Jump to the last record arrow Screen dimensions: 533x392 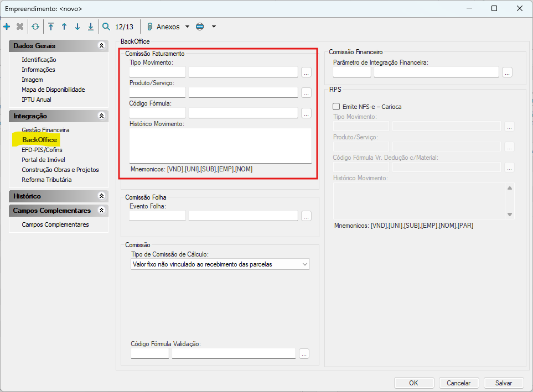[x=91, y=27]
